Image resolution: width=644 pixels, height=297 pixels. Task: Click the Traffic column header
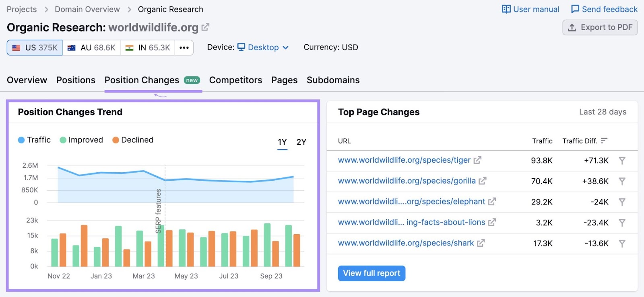click(x=542, y=141)
